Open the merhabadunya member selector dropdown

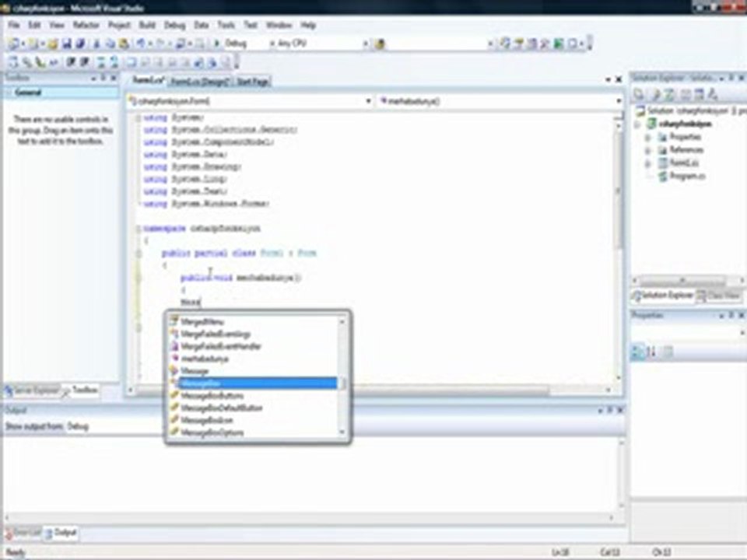pos(618,101)
